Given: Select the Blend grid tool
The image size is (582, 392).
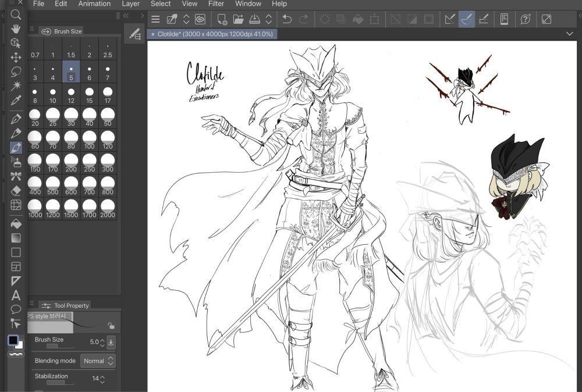Looking at the screenshot, I should [x=16, y=205].
